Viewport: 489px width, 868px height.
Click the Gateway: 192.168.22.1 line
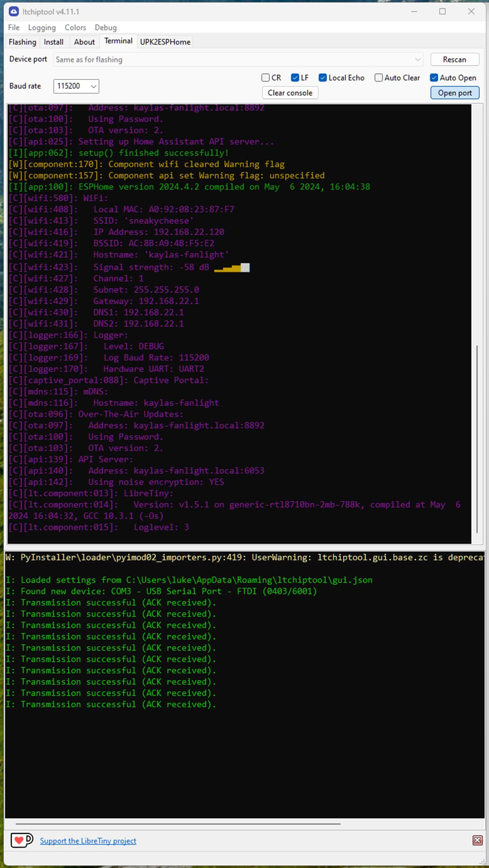[x=104, y=301]
